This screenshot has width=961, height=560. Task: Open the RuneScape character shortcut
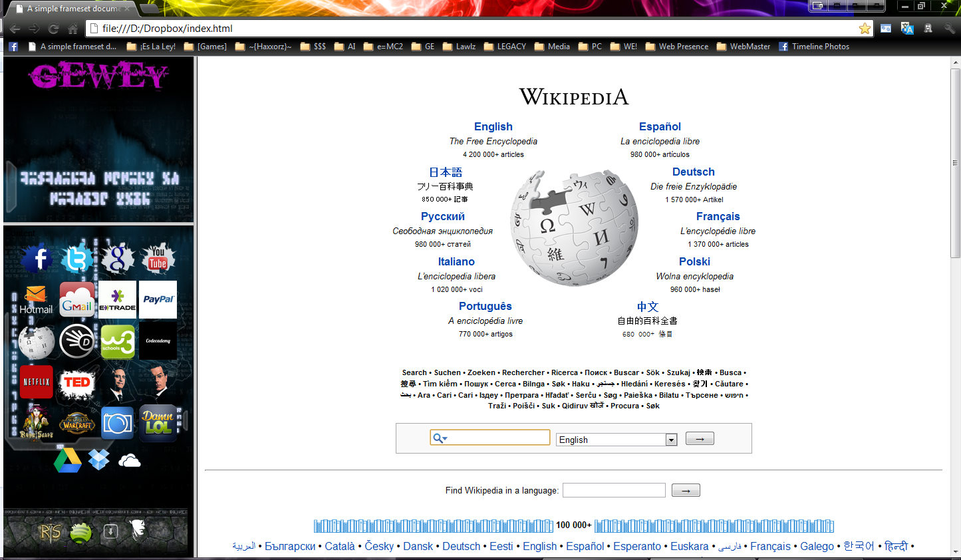click(x=36, y=422)
